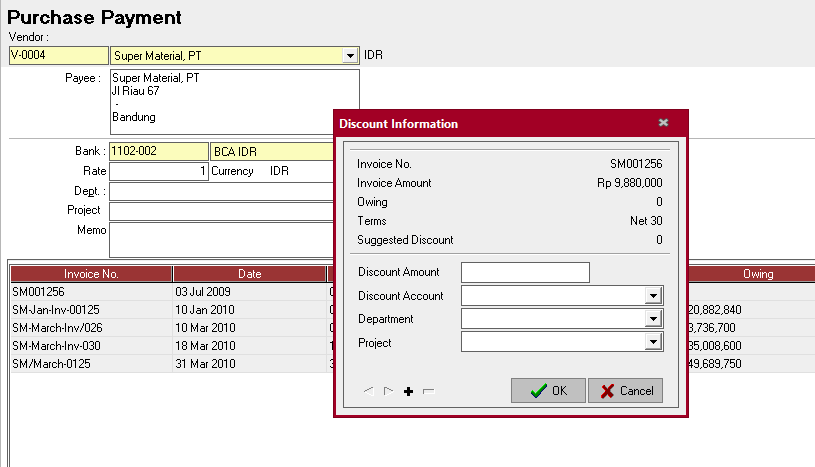Sort by the Invoice No. column header
The image size is (815, 467).
point(91,274)
